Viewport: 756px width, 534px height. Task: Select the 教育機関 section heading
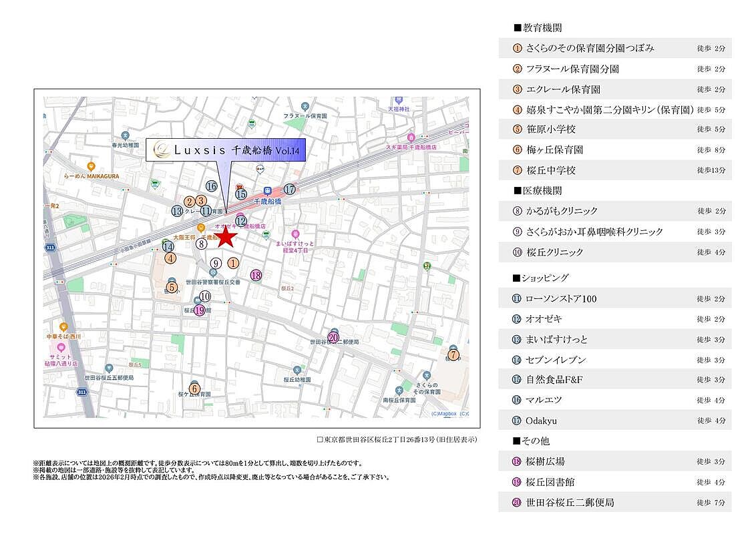point(538,28)
